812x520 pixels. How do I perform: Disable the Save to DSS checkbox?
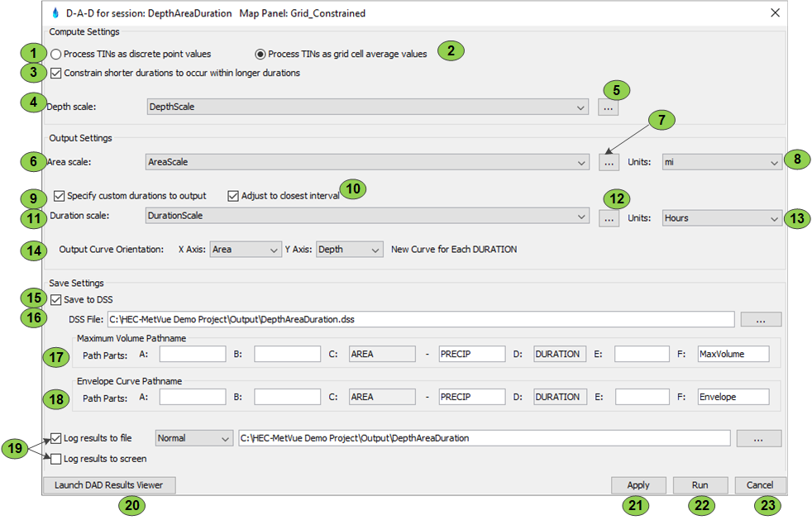(x=56, y=299)
